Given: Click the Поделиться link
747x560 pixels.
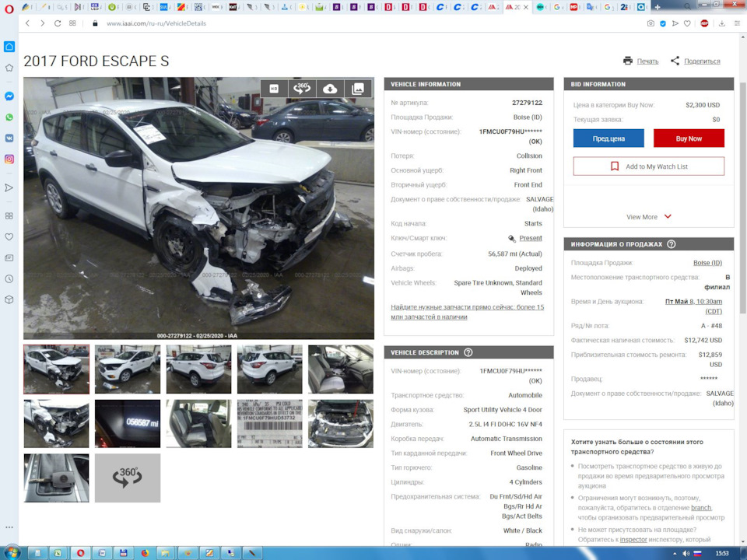Looking at the screenshot, I should [x=702, y=61].
